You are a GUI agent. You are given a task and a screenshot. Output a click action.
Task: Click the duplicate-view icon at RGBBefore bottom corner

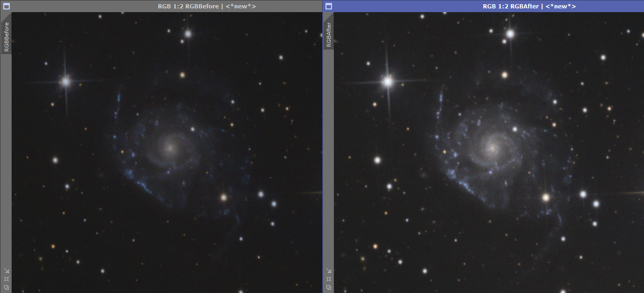click(x=6, y=287)
